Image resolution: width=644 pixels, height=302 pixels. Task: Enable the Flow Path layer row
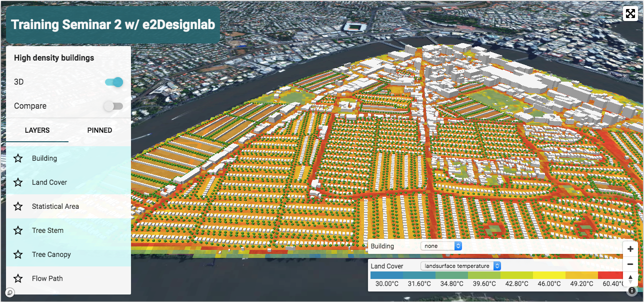(x=68, y=278)
